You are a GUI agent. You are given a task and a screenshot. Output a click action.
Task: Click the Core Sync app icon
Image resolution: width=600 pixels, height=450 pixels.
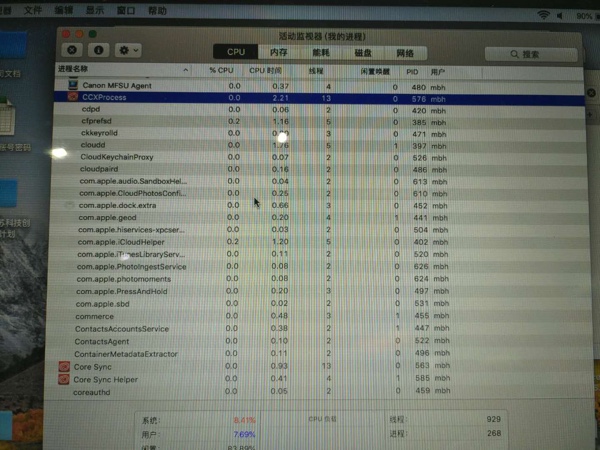64,367
